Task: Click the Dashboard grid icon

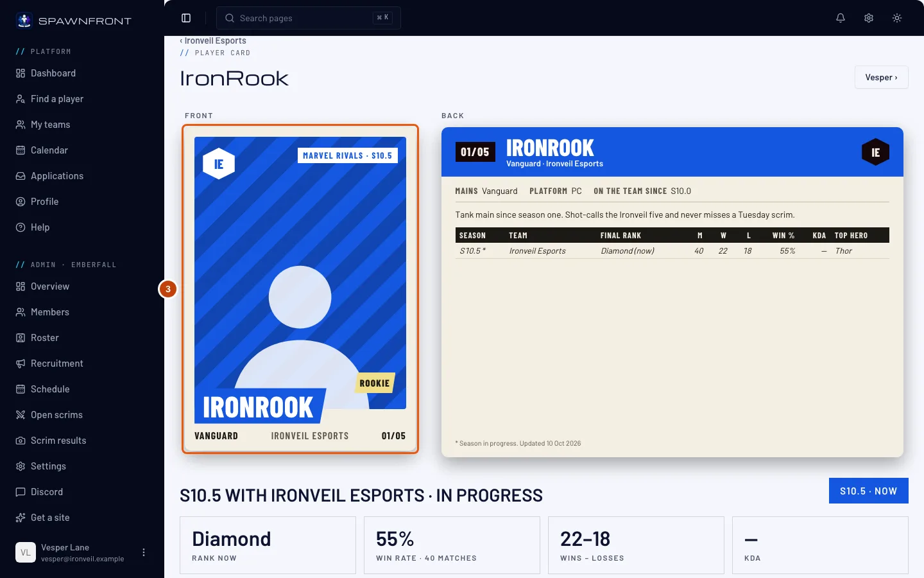Action: [21, 73]
